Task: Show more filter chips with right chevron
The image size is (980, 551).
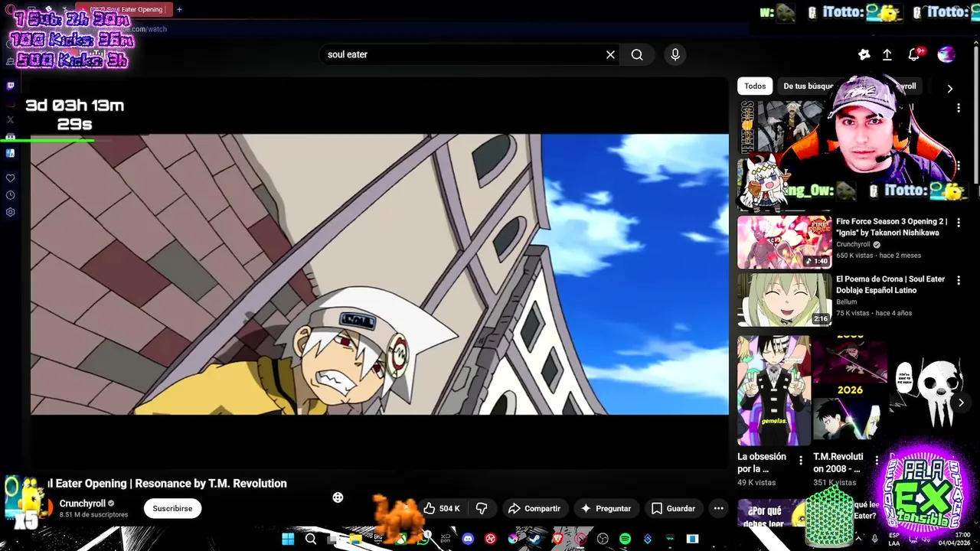Action: [949, 89]
